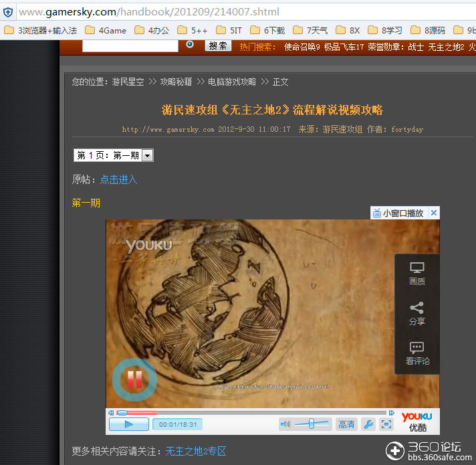Open player settings wrench icon
Viewport: 476px width, 465px height.
pyautogui.click(x=368, y=424)
